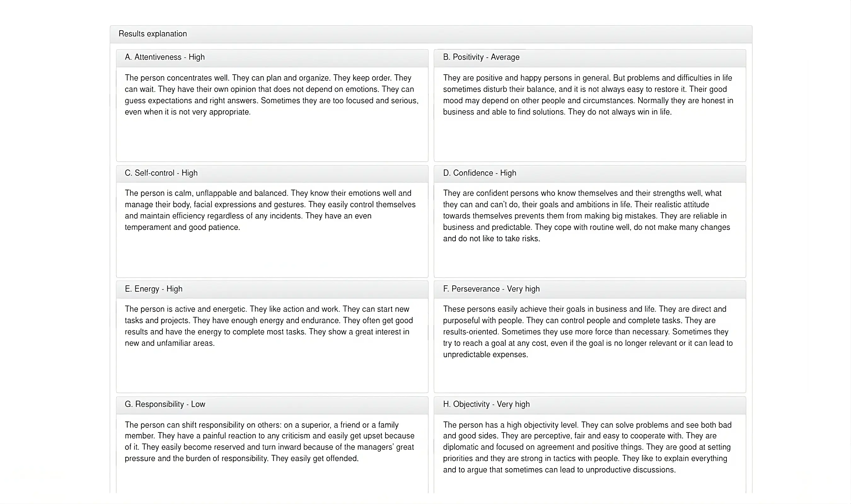Click the G. Responsibility - Low heading

pyautogui.click(x=165, y=404)
